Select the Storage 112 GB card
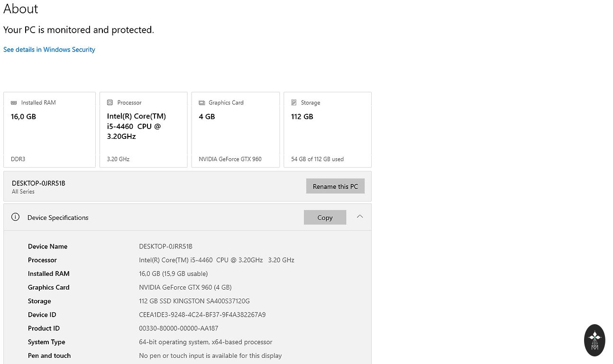Viewport: 613px width, 364px height. coord(327,130)
